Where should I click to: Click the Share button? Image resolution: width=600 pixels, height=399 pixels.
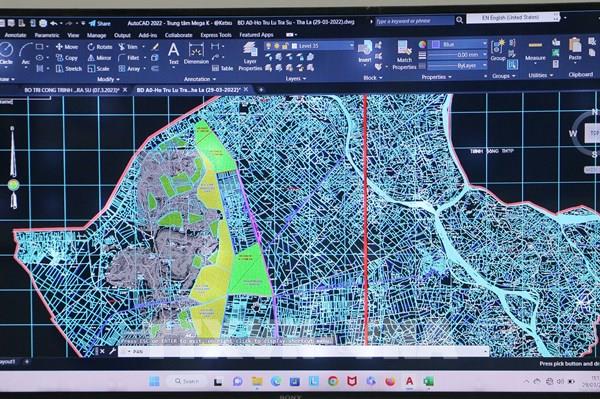click(100, 23)
